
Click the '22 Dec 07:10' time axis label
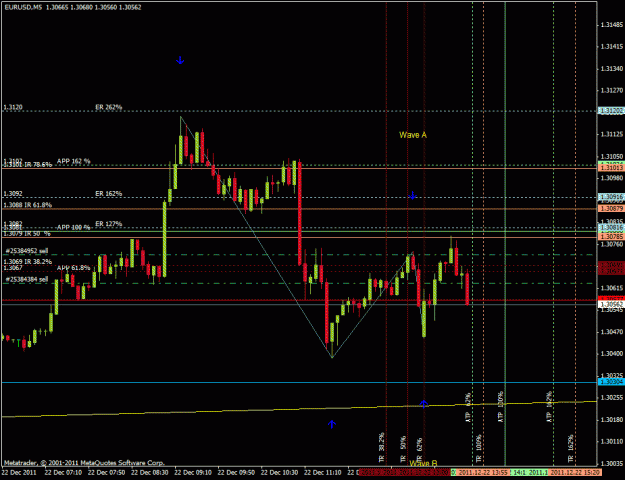coord(63,472)
